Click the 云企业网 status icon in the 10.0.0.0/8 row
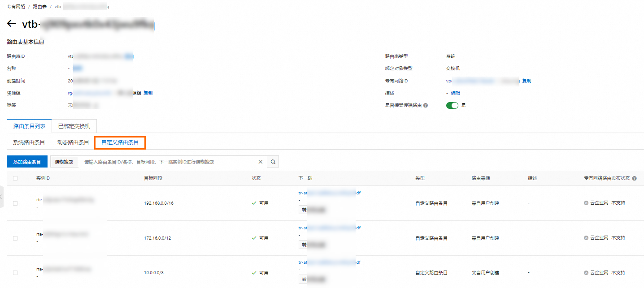This screenshot has width=644, height=288. coord(586,272)
